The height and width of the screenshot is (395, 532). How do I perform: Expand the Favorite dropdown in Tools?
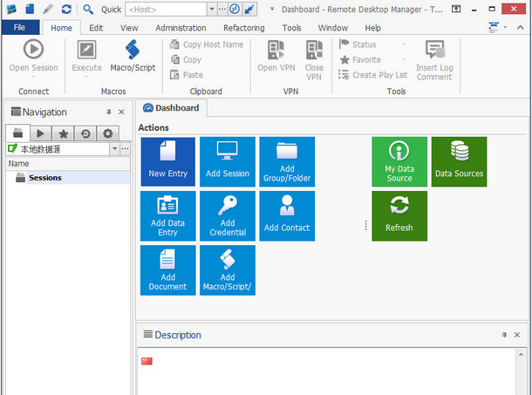coord(404,59)
